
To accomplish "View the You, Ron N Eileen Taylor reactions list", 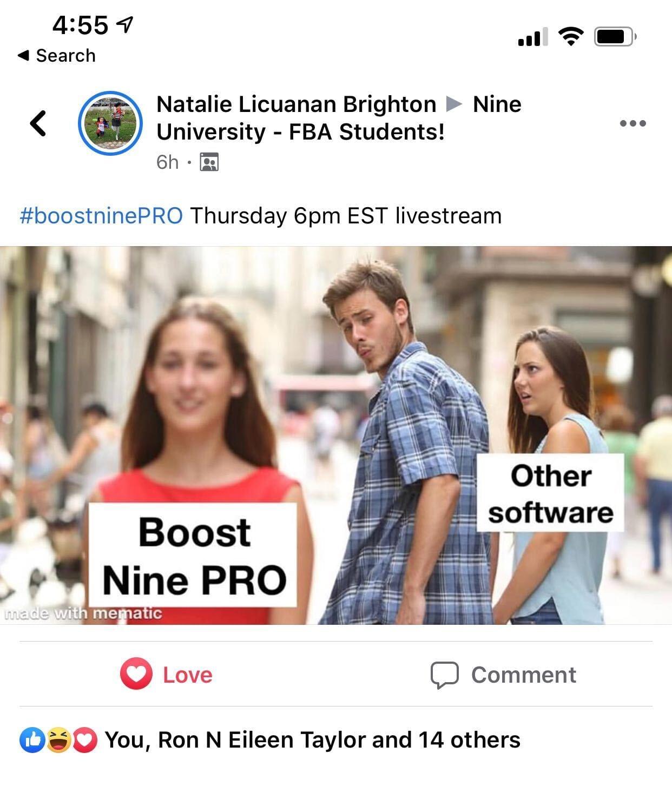I will pos(312,739).
